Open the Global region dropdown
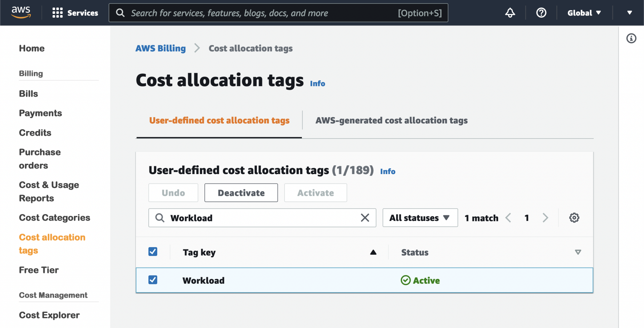 584,13
